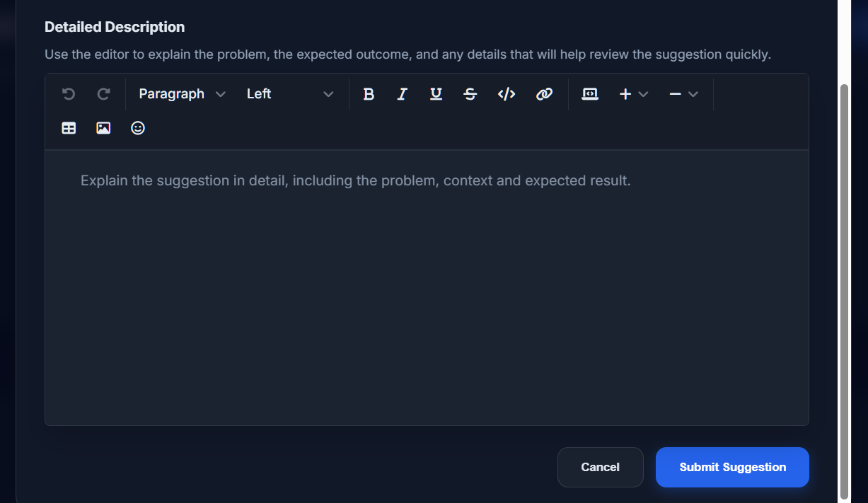
Task: Click the insert image icon
Action: 103,128
